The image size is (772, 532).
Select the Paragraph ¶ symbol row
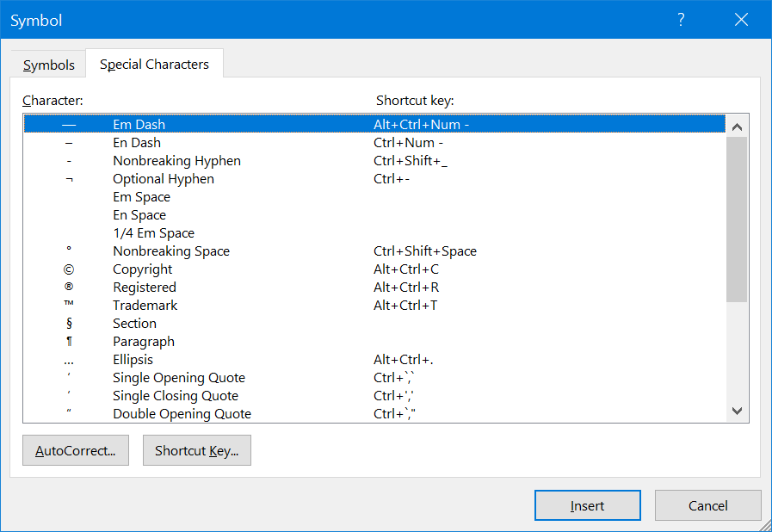(143, 342)
